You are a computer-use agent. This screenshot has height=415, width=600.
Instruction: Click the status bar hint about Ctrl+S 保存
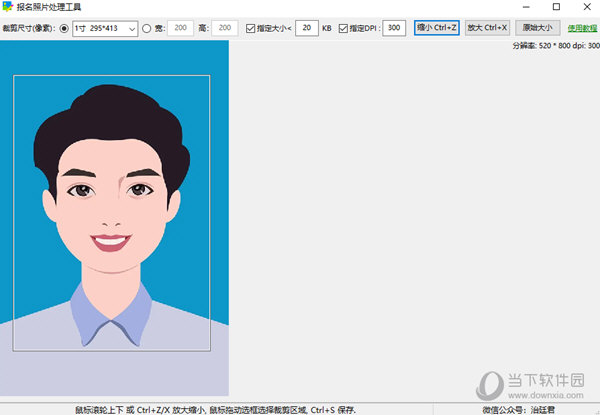click(215, 410)
